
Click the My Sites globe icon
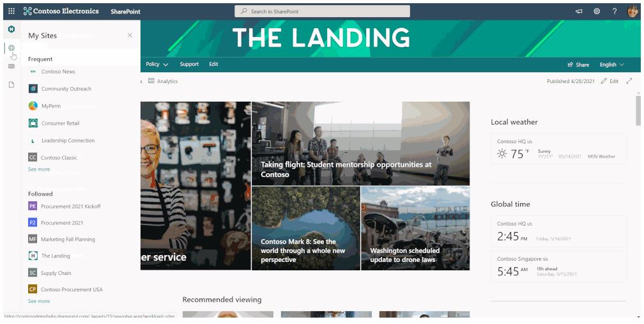[x=11, y=48]
